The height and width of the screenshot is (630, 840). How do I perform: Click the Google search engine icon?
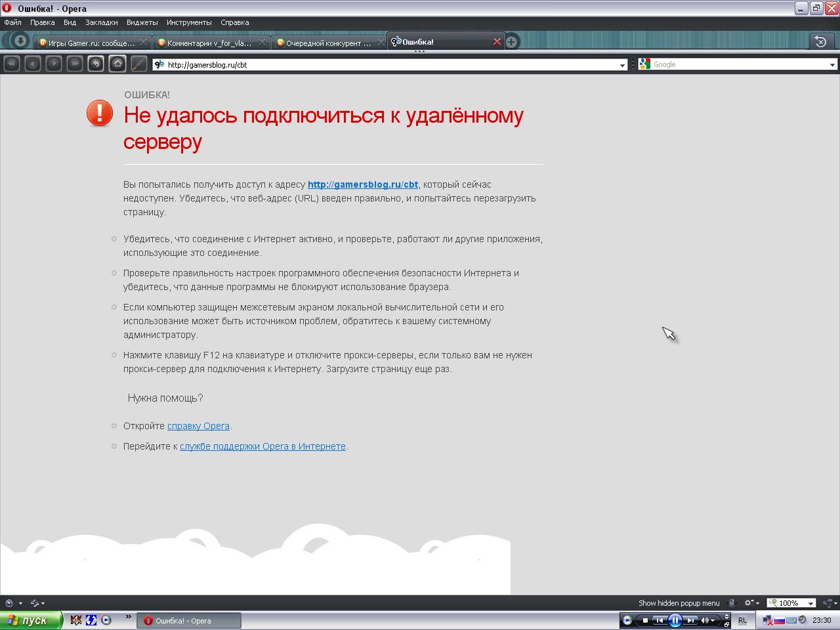coord(644,64)
